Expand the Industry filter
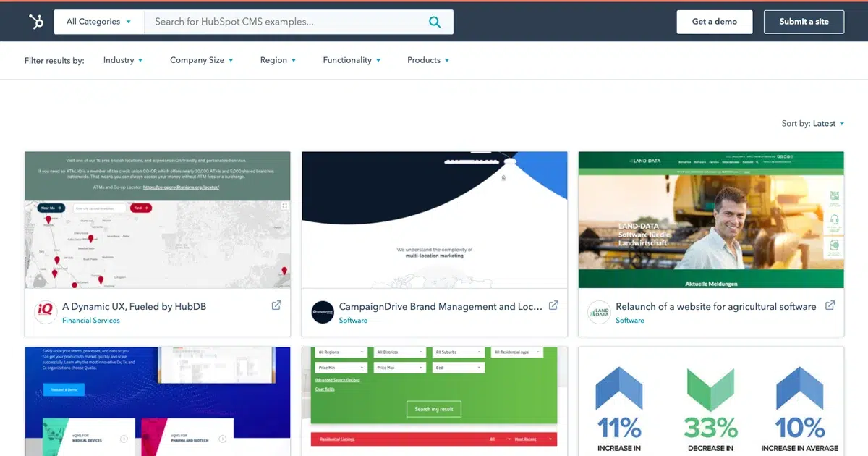Screen dimensions: 868x456 point(123,60)
